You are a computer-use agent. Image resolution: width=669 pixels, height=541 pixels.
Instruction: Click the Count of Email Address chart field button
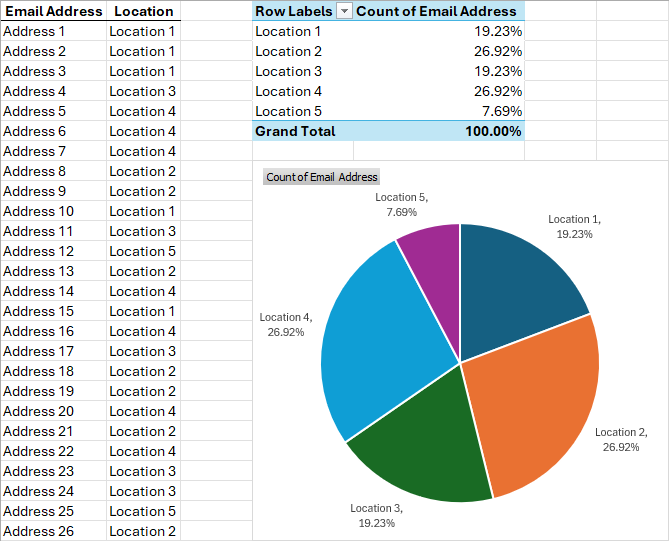click(322, 177)
